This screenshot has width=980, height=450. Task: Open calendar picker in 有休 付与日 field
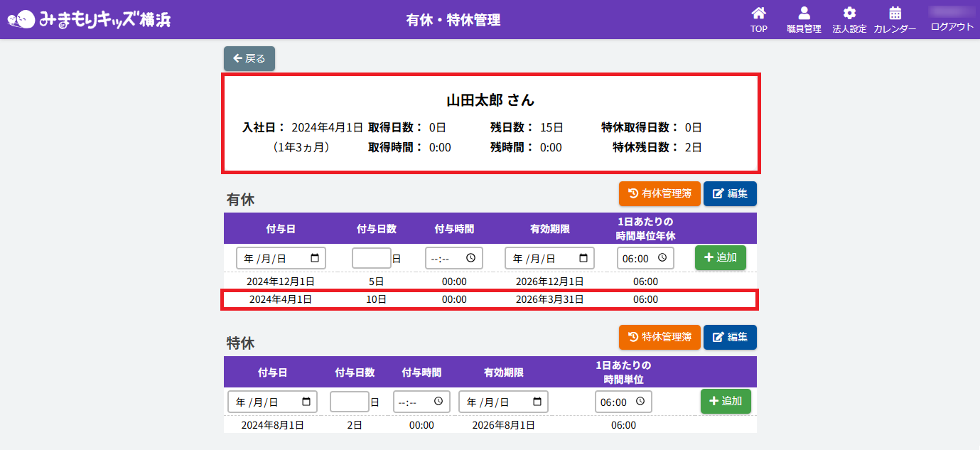tap(315, 258)
